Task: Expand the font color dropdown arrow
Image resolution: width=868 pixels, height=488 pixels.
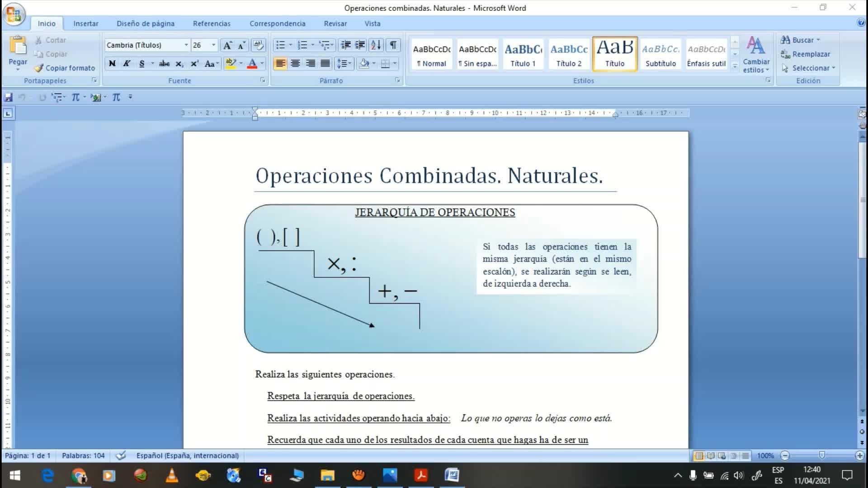Action: tap(262, 64)
